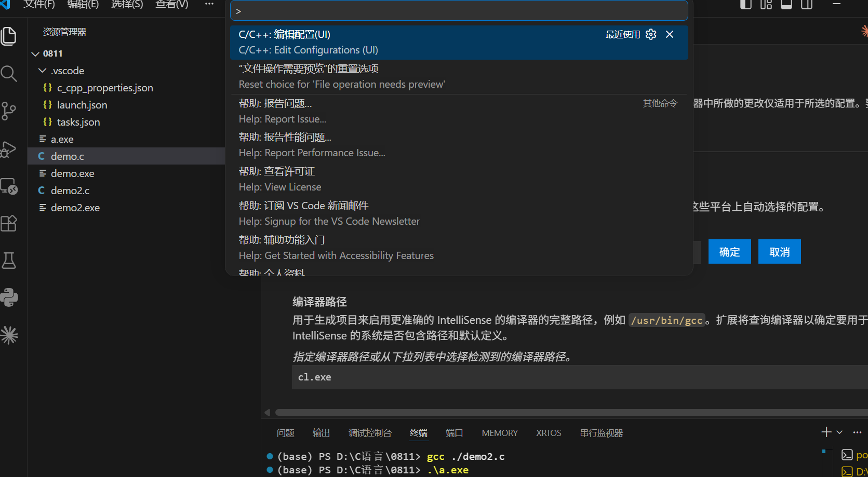Open the Edit (编辑) menu
The height and width of the screenshot is (477, 868).
coord(83,5)
